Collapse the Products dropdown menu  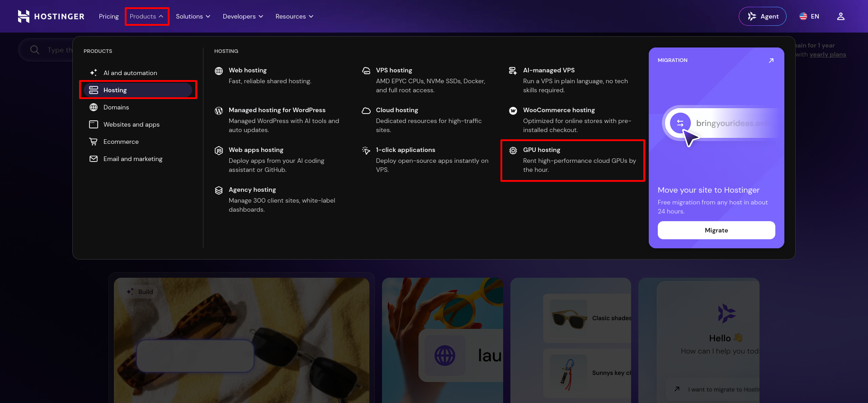tap(146, 16)
